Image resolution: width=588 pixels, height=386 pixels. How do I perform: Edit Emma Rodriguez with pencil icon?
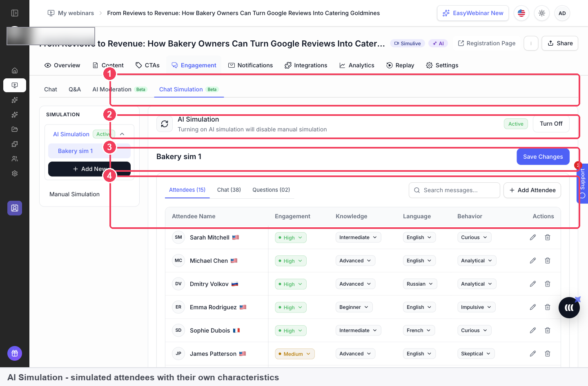(x=533, y=307)
